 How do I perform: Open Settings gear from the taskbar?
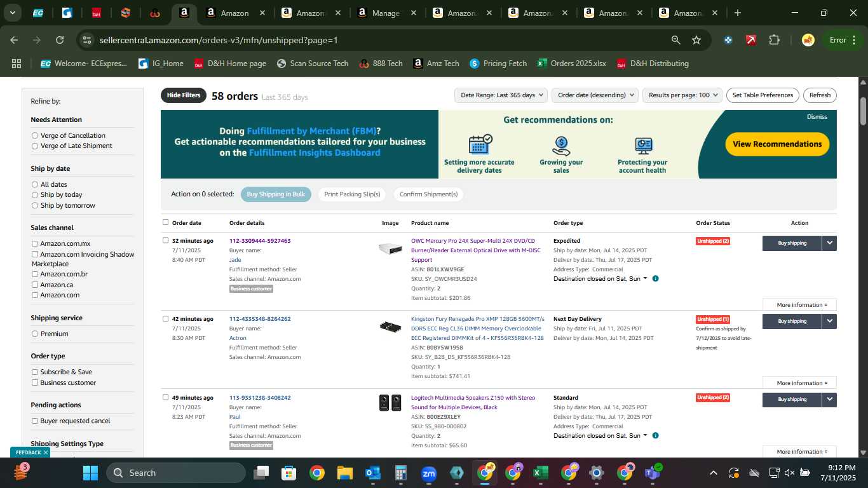[x=596, y=473]
